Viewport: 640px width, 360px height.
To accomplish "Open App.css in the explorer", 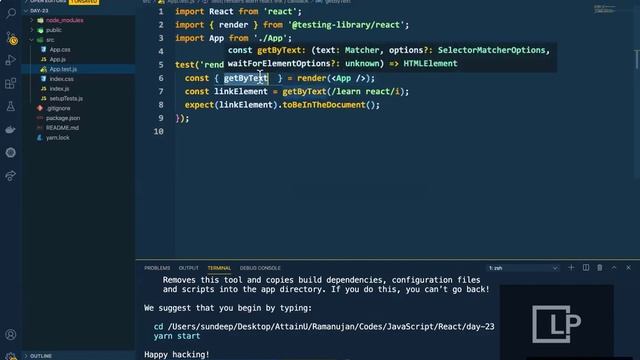I will point(60,49).
